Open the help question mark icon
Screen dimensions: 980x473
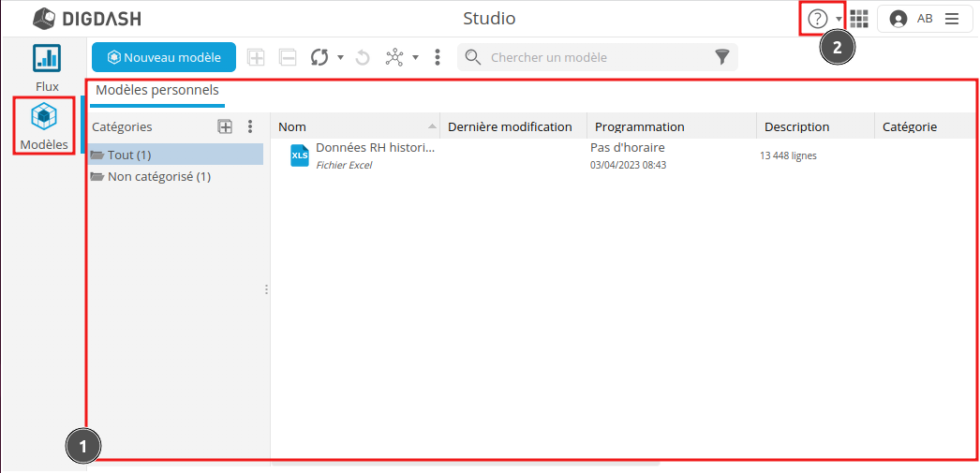coord(818,19)
